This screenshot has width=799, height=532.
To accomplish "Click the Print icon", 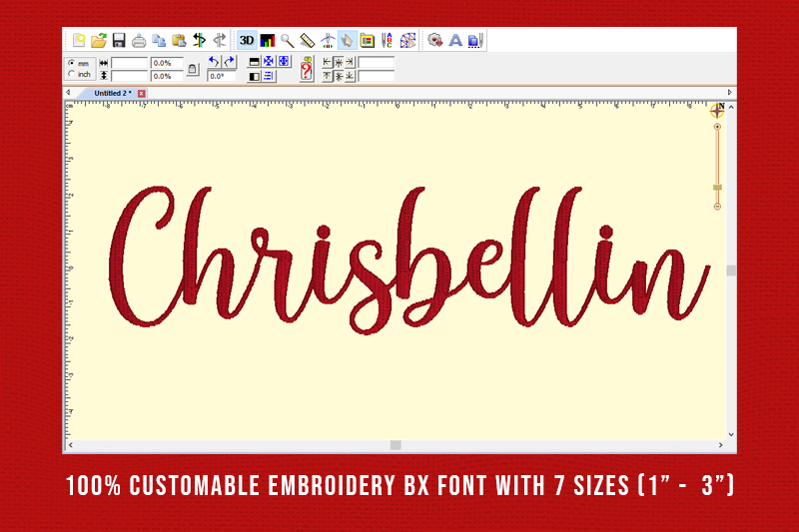I will pyautogui.click(x=139, y=41).
